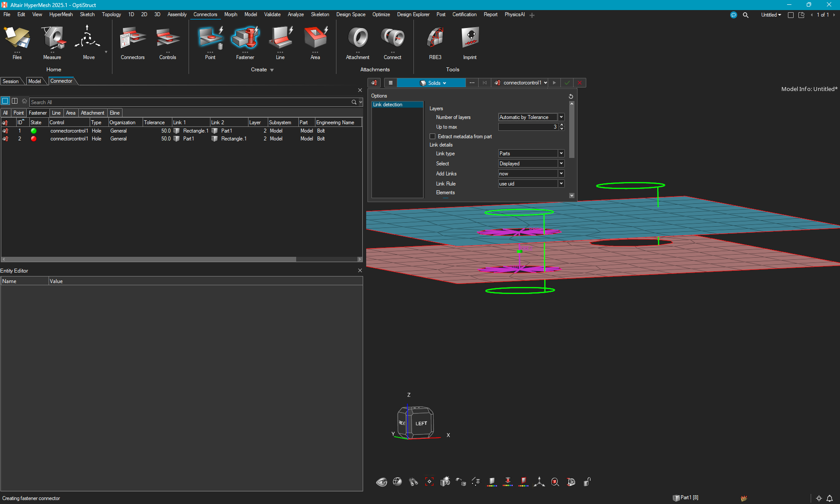Choose the Line connector creation tool
Viewport: 840px width, 504px height.
click(280, 42)
